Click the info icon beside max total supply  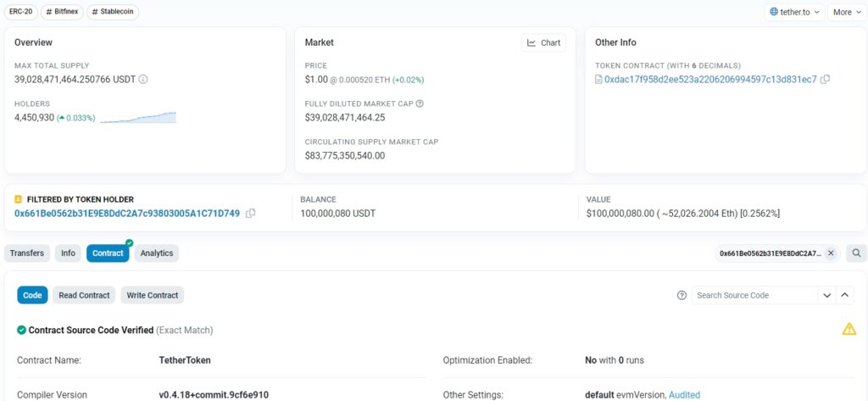click(142, 79)
